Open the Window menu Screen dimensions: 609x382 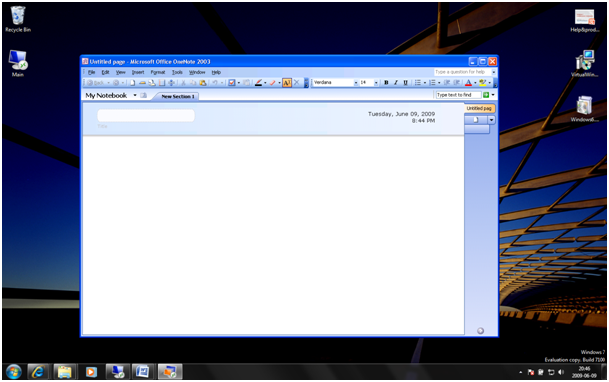[197, 72]
